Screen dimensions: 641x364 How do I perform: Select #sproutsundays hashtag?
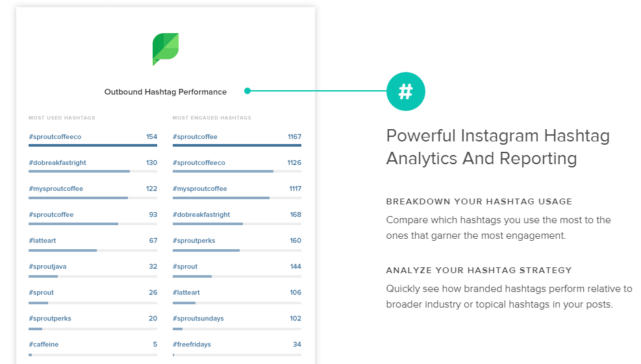[x=198, y=318]
